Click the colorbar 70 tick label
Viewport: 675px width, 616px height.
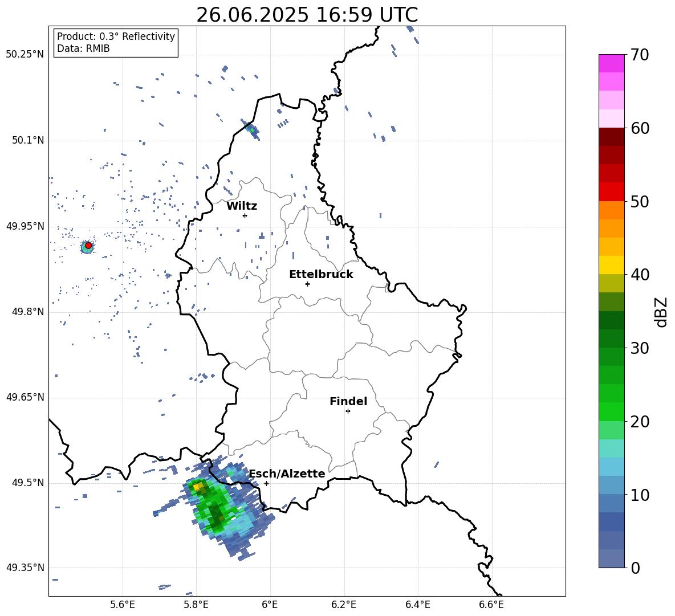(x=640, y=55)
